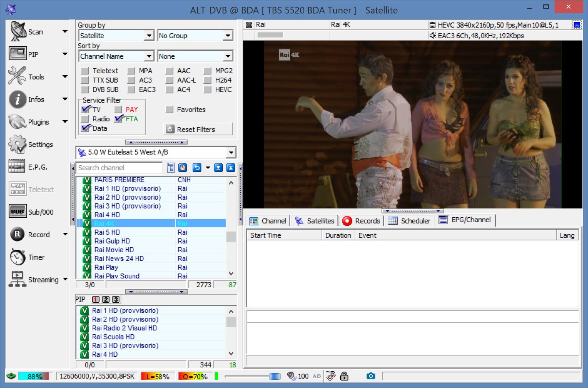Open Settings gear icon

[17, 144]
